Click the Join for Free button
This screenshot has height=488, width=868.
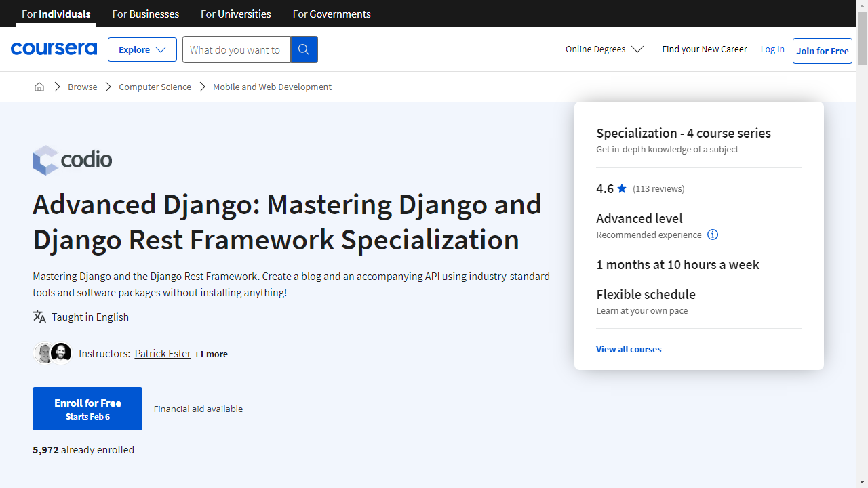click(x=823, y=51)
